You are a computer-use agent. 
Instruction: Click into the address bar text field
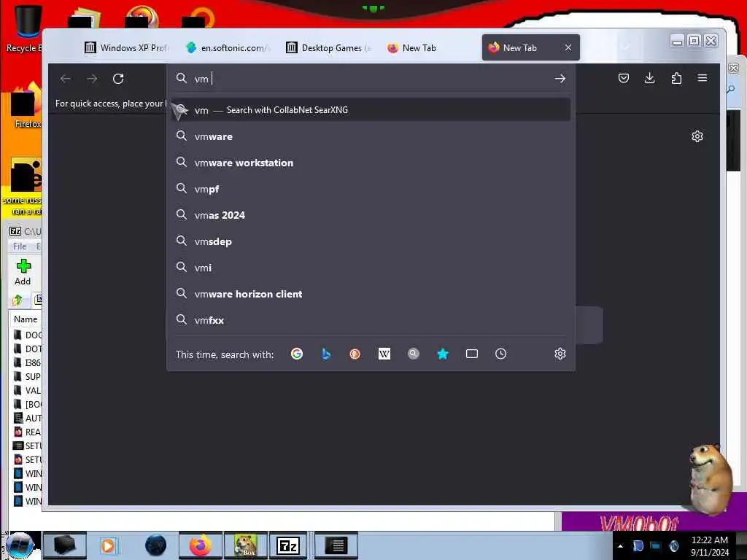coord(371,79)
